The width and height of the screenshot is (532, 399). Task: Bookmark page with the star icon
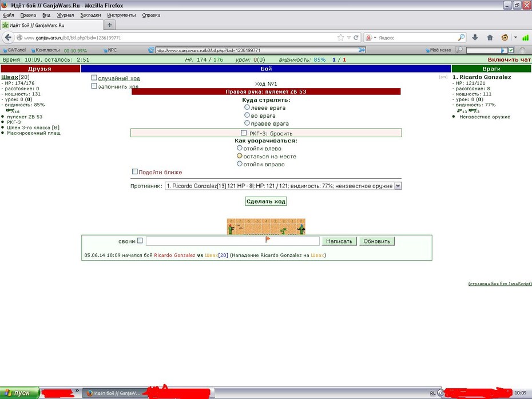click(340, 38)
